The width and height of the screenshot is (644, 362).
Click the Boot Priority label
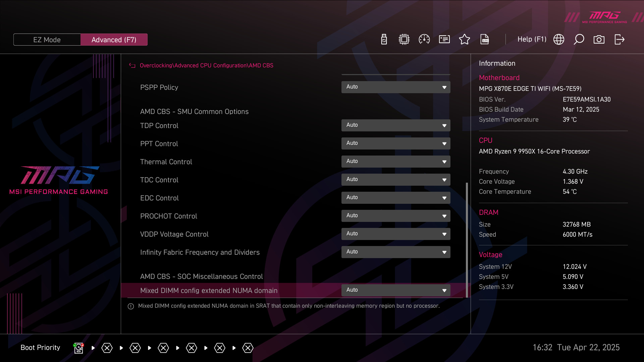40,348
